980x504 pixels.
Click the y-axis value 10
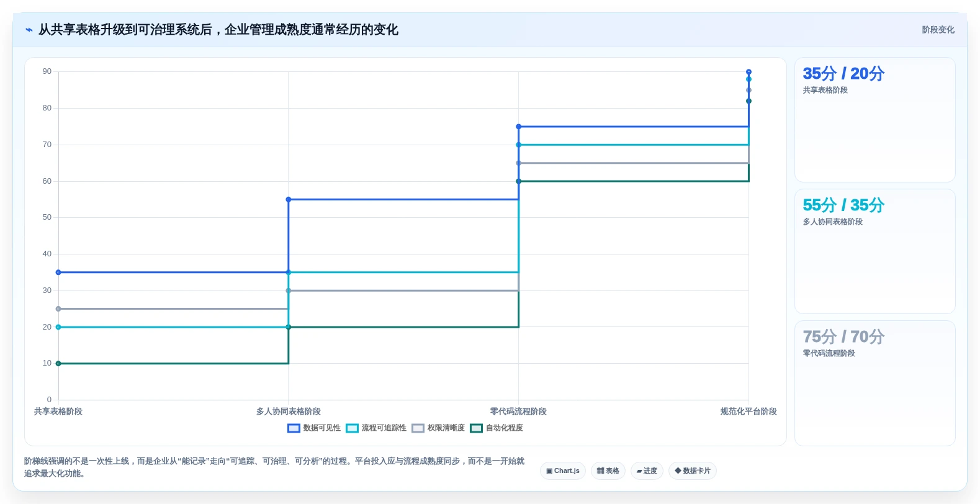tap(47, 364)
